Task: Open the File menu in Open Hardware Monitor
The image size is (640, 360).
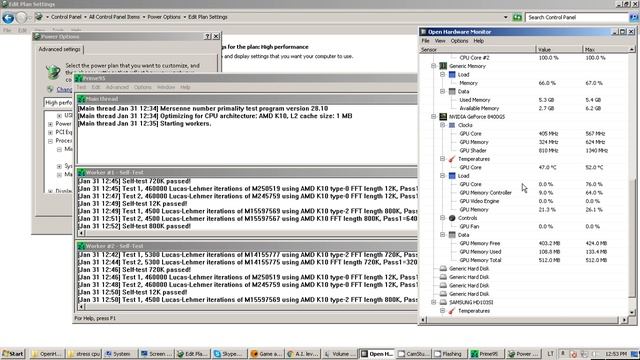Action: coord(425,41)
